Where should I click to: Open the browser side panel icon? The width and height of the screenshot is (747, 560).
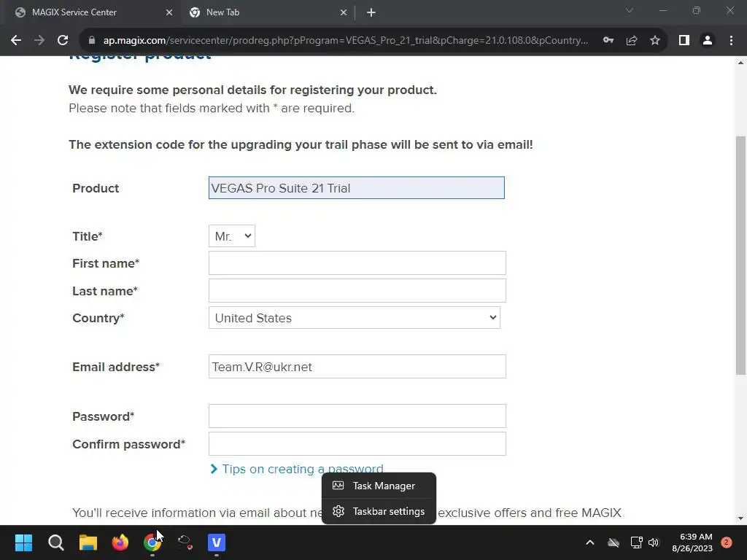(x=684, y=41)
